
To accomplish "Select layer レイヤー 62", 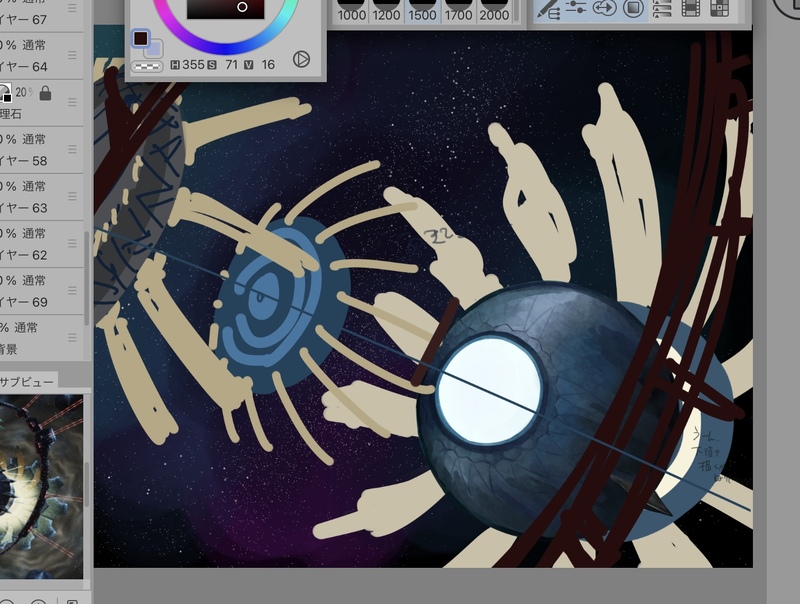I will click(41, 244).
